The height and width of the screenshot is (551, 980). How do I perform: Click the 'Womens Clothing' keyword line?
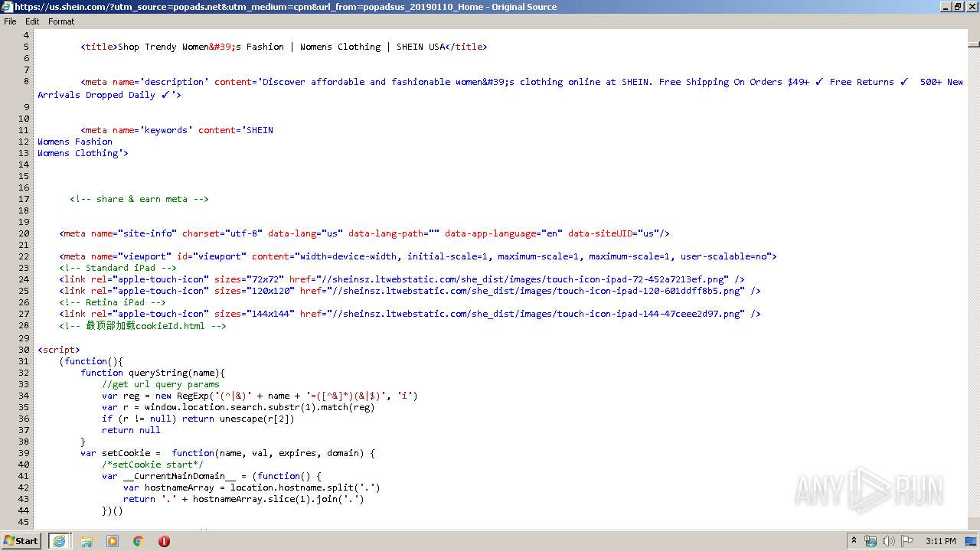[x=83, y=153]
